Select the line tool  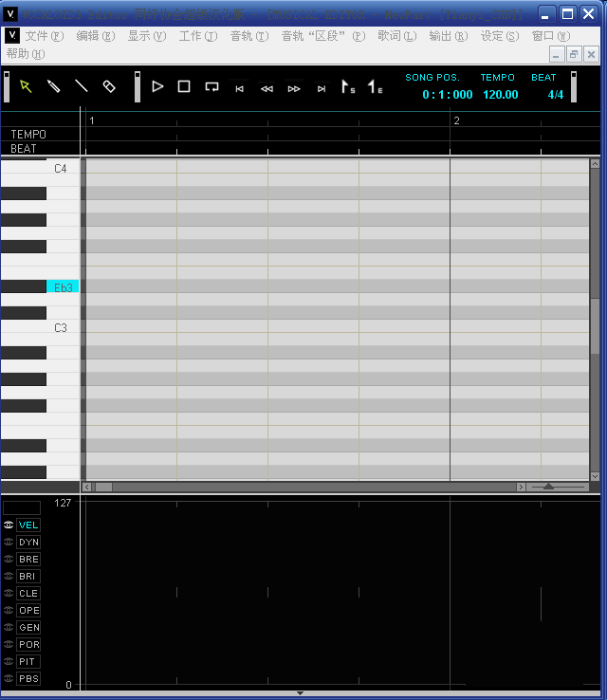point(82,86)
